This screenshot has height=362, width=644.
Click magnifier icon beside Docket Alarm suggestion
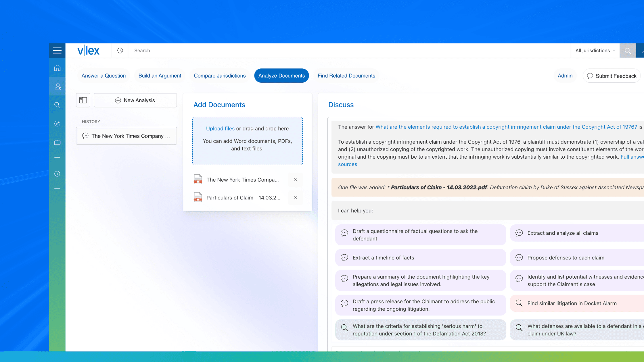tap(519, 303)
